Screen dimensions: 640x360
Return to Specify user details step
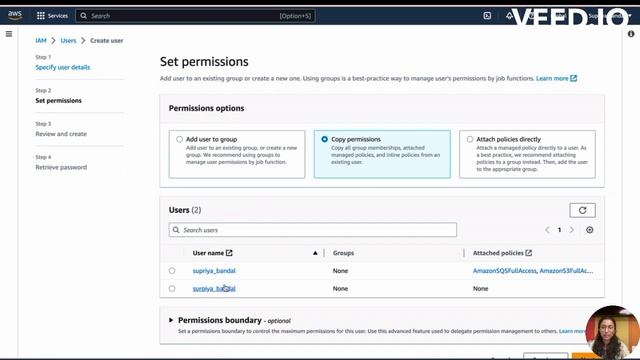pyautogui.click(x=62, y=67)
